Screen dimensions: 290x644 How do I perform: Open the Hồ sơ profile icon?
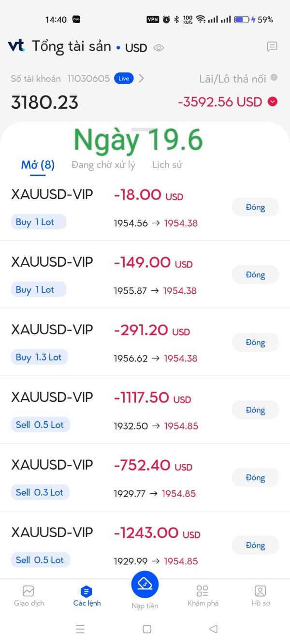261,591
